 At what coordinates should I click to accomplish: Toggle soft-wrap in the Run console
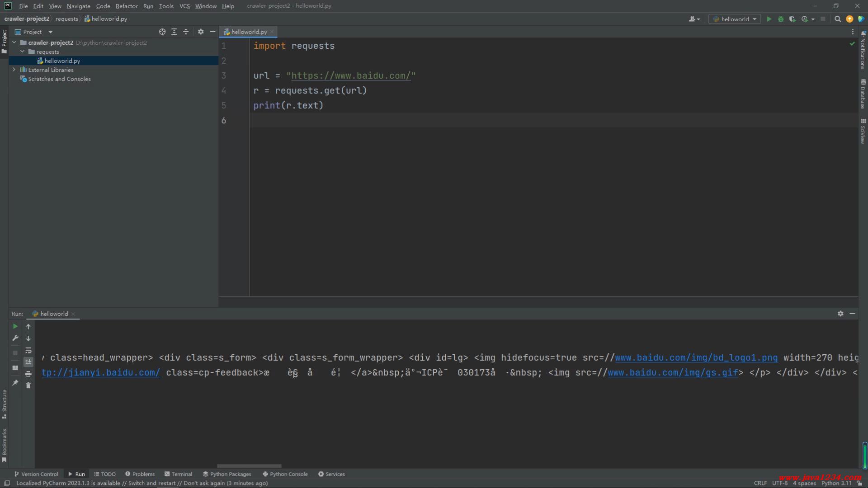point(28,350)
